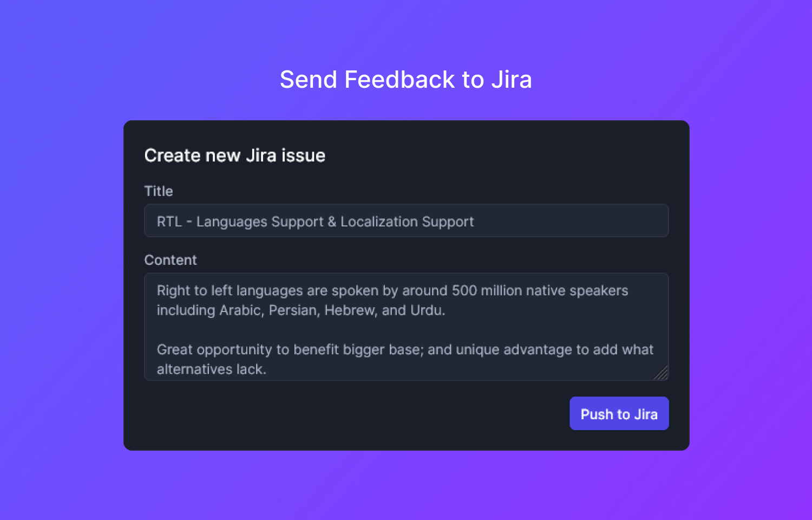The width and height of the screenshot is (812, 520).
Task: Select the "Create new Jira issue" heading
Action: point(234,156)
